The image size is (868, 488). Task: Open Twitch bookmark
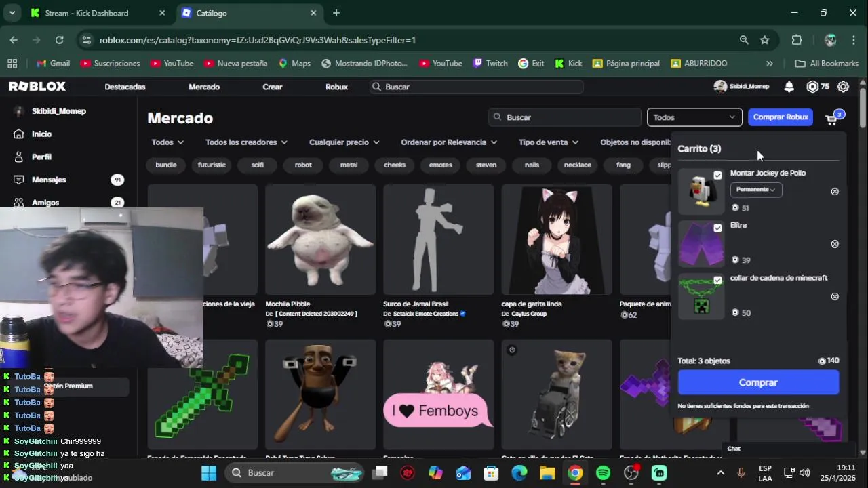pyautogui.click(x=490, y=63)
